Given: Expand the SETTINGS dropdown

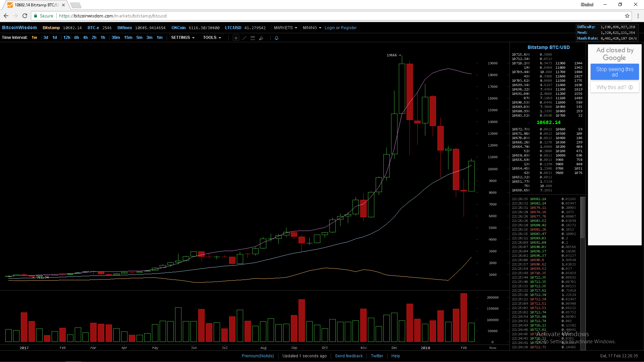Looking at the screenshot, I should 183,38.
